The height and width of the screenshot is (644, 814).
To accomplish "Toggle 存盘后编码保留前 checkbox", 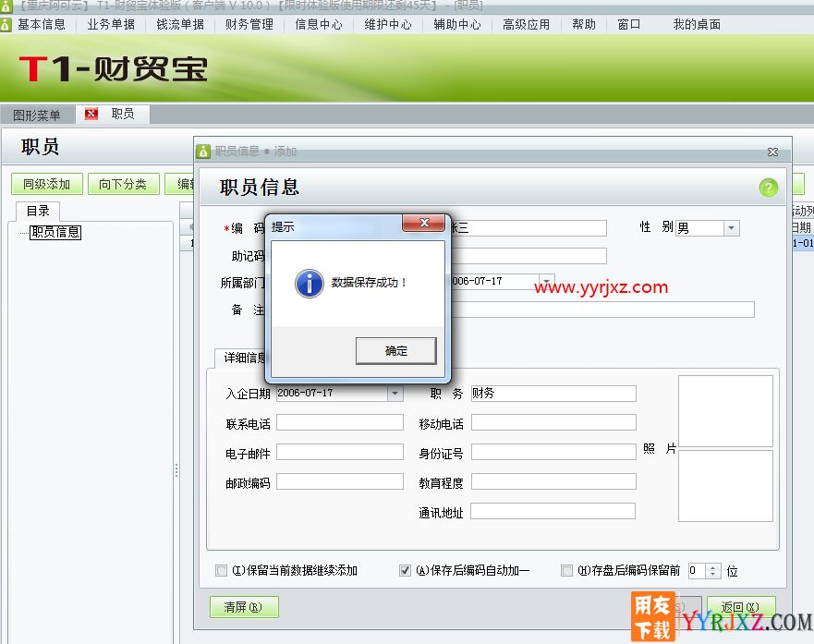I will pos(567,571).
